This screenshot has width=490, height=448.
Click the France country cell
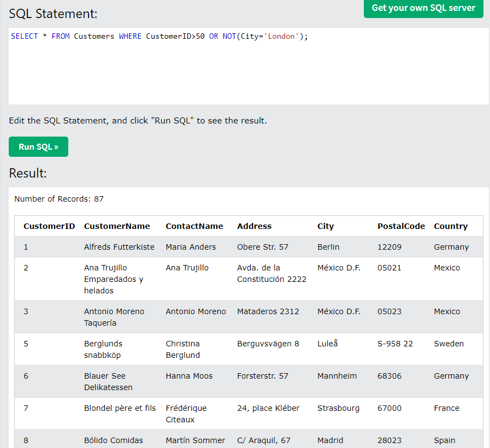[446, 408]
